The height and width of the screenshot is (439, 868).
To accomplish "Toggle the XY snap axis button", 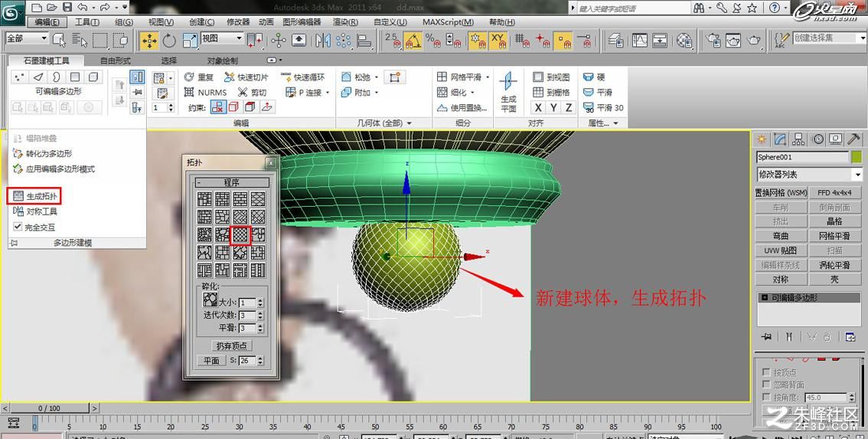I will click(x=498, y=41).
